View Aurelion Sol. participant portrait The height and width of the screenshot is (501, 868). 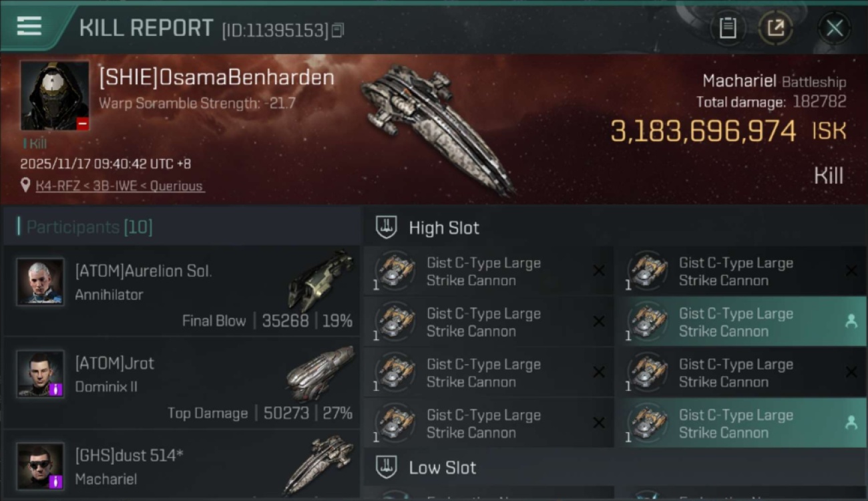[41, 282]
